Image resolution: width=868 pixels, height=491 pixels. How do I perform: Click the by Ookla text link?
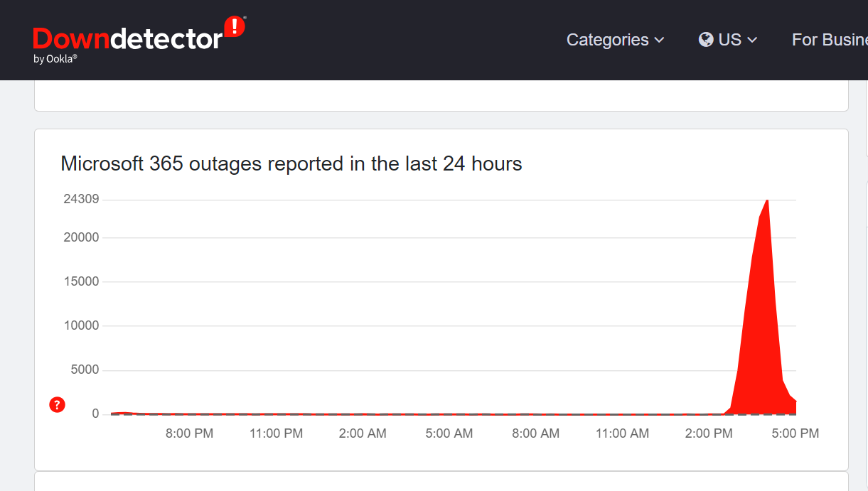tap(55, 59)
